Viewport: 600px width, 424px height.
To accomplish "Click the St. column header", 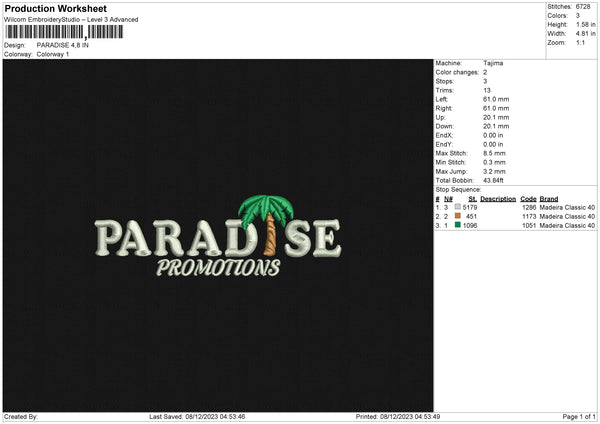I will (473, 199).
